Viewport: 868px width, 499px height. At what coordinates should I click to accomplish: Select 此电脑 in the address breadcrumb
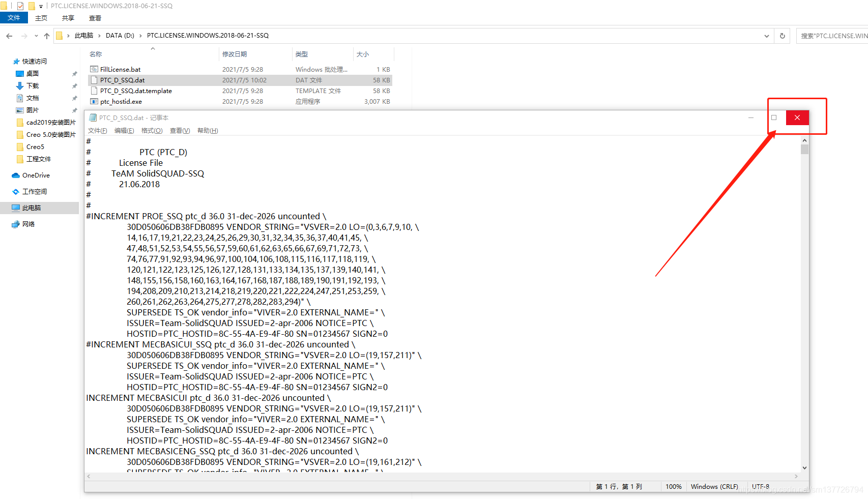(84, 36)
